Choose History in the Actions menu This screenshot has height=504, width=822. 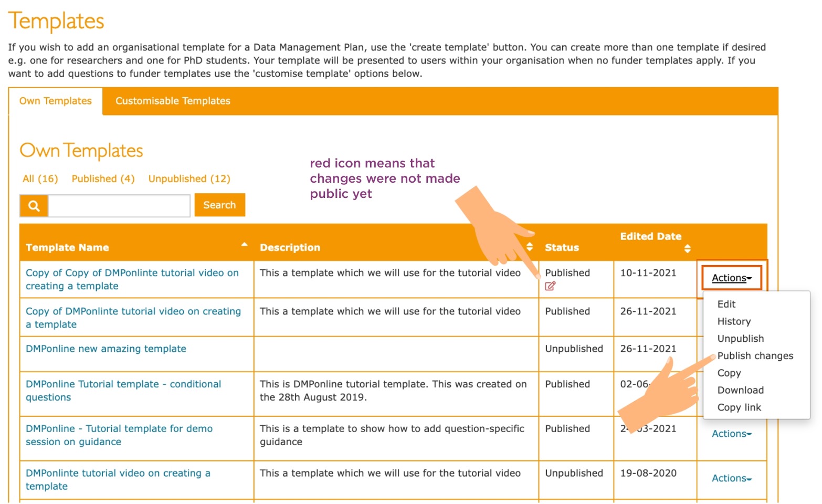tap(733, 321)
